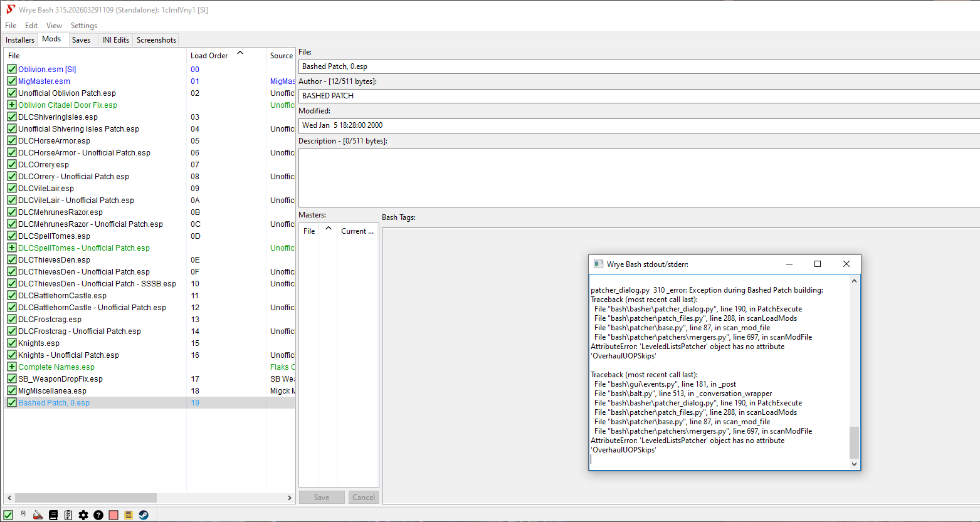Click the Steam launcher icon in status bar
980x522 pixels.
(144, 515)
